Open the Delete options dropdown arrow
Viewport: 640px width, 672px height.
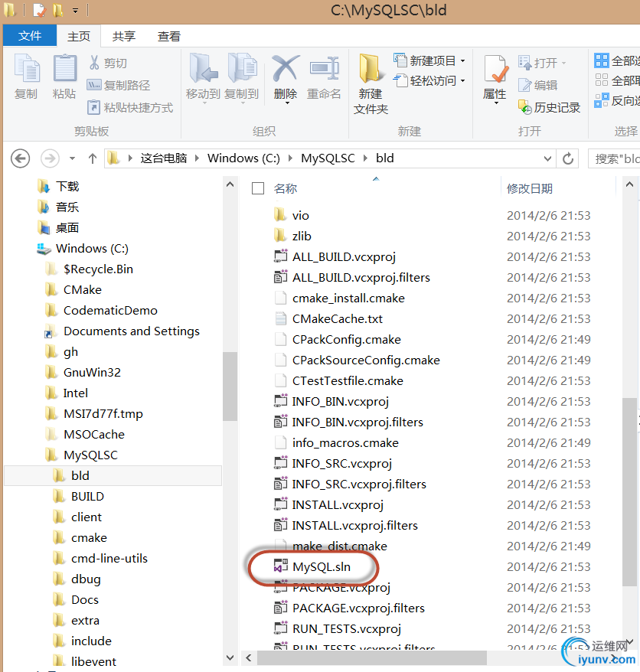(287, 103)
